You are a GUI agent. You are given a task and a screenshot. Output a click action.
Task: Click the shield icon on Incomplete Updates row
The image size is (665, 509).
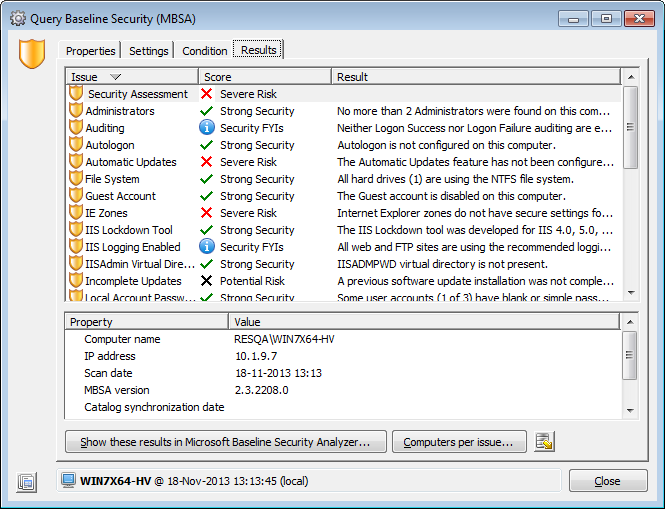tap(76, 280)
